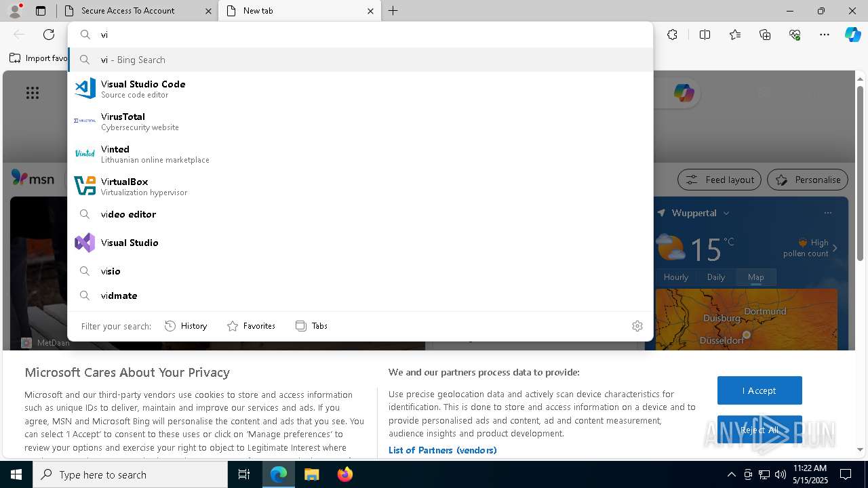Open the Edge profile icon

click(15, 10)
